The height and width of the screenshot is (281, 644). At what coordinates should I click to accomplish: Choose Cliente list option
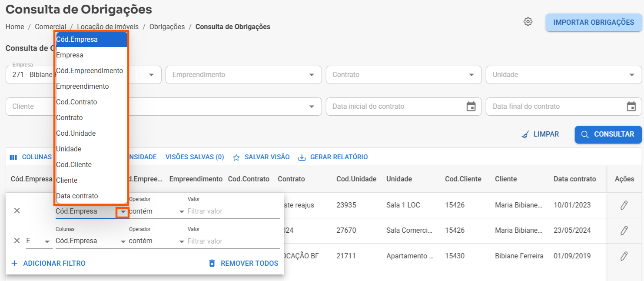92,180
